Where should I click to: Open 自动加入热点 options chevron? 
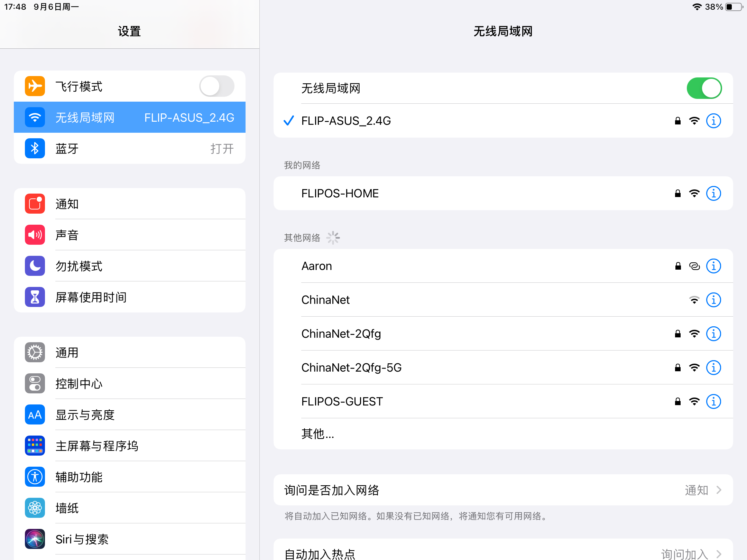[719, 554]
